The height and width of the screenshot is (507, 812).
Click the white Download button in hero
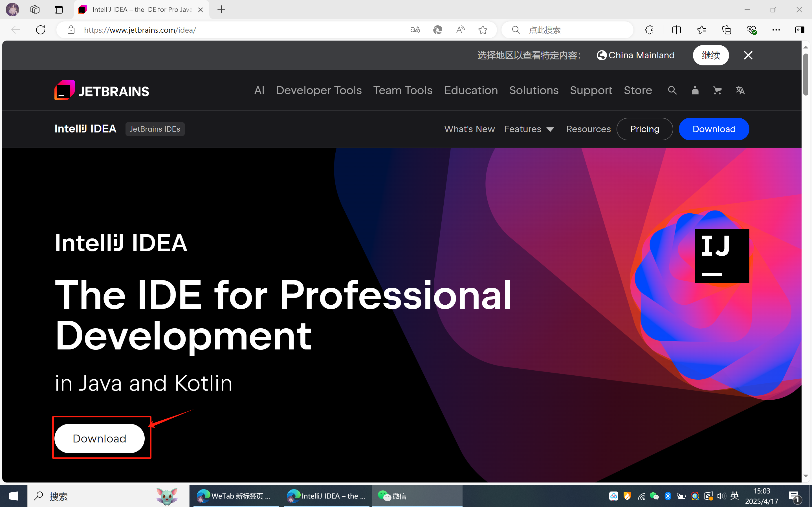99,438
